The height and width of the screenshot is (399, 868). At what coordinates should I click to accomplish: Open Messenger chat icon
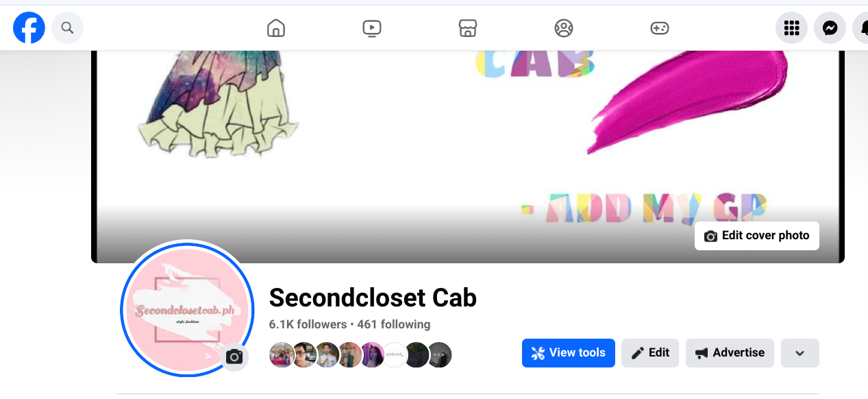830,28
